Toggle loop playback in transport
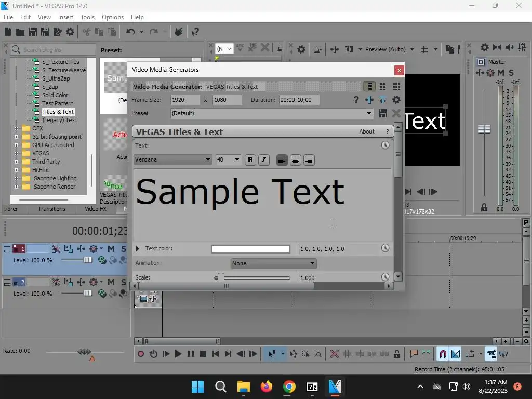Viewport: 532px width, 399px height. (x=153, y=354)
